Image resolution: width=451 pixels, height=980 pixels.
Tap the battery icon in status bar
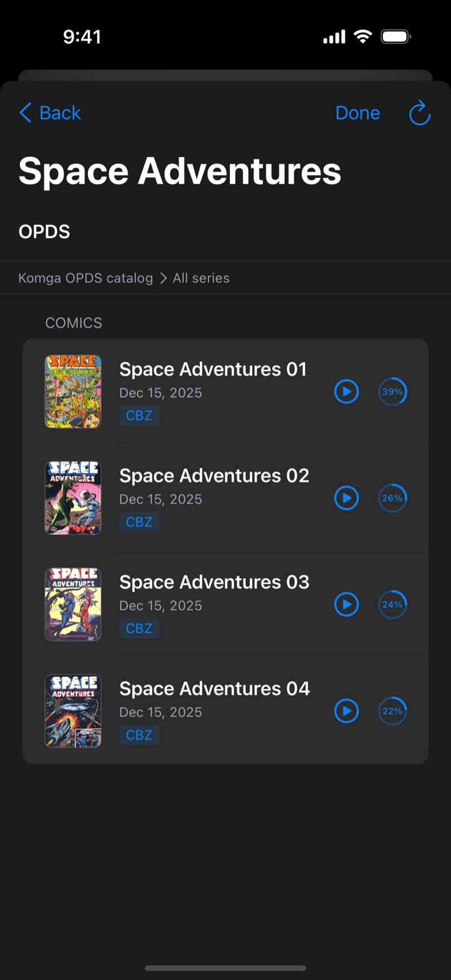[396, 37]
